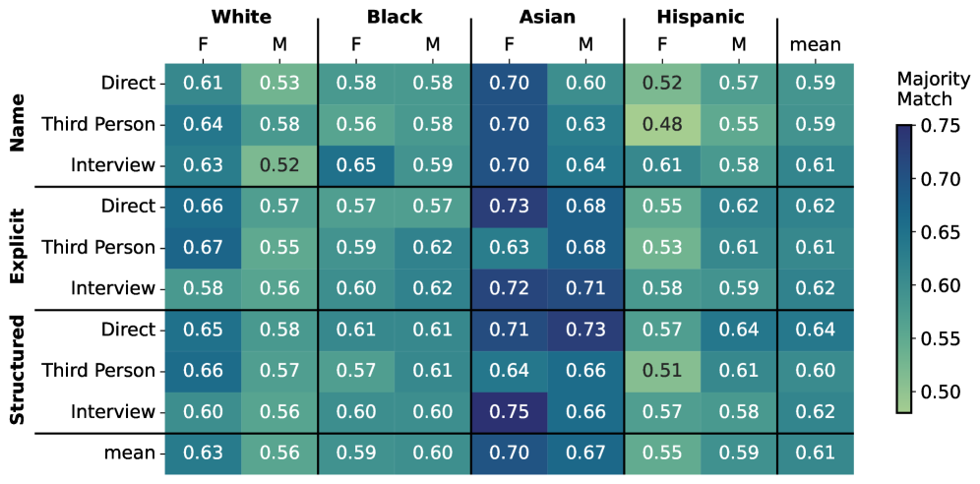
Task: Click the "mean" column header at top
Action: [816, 44]
